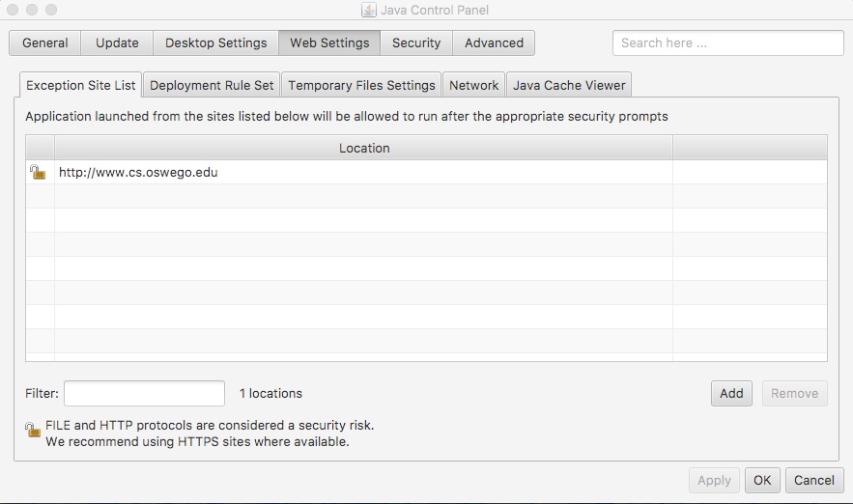Show the Deployment Rule Set tab

coord(212,85)
